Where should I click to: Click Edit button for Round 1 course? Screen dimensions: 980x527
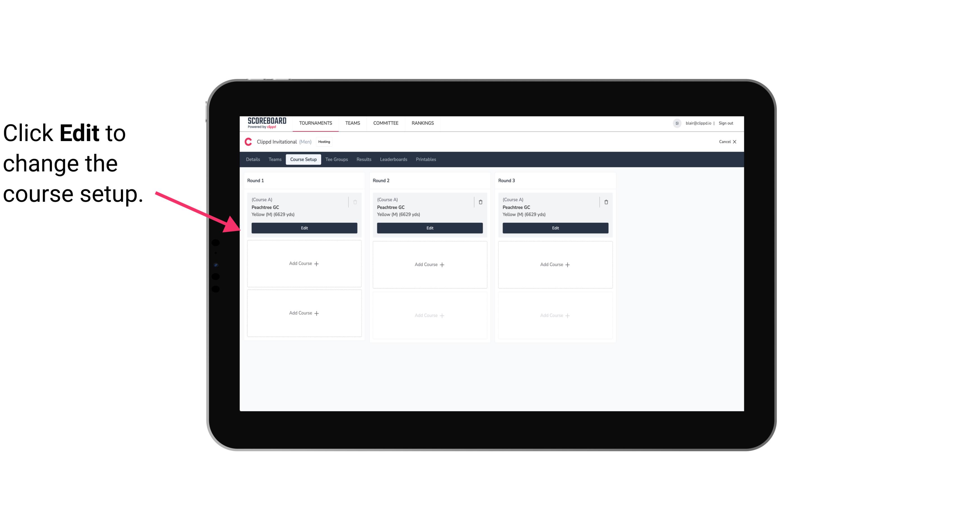(x=304, y=228)
